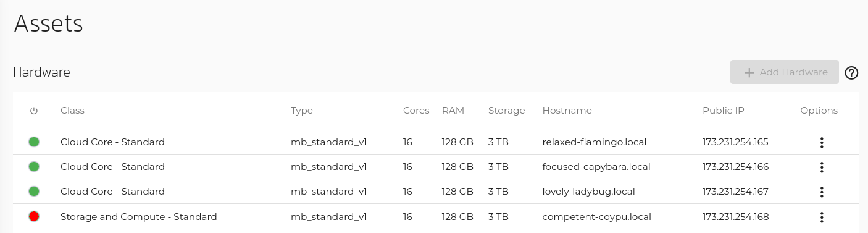Open options menu for focused-capybara.local
The image size is (868, 233).
point(822,167)
